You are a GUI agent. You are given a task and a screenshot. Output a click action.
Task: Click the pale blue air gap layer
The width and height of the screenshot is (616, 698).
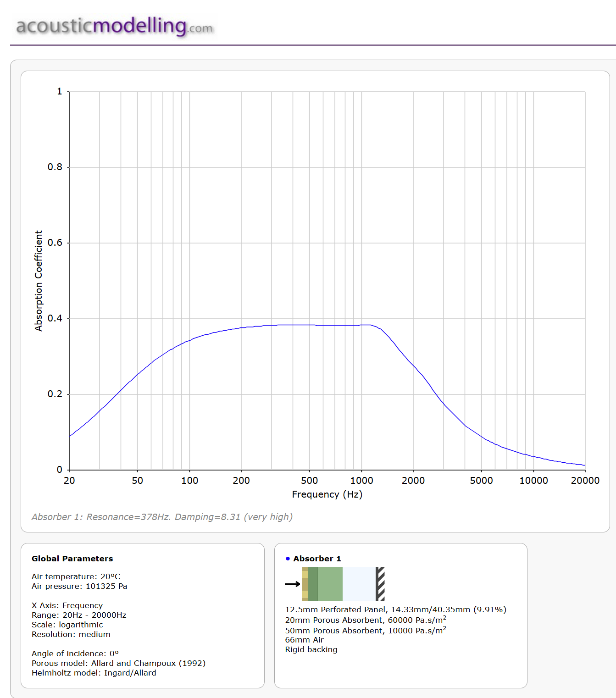359,584
